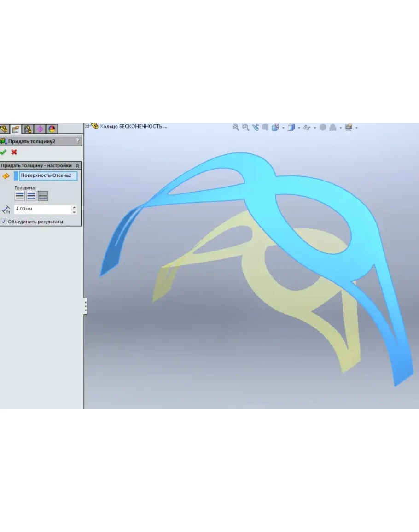Collapse the Придать толщину - настройки section
Image resolution: width=419 pixels, height=532 pixels.
coord(77,165)
